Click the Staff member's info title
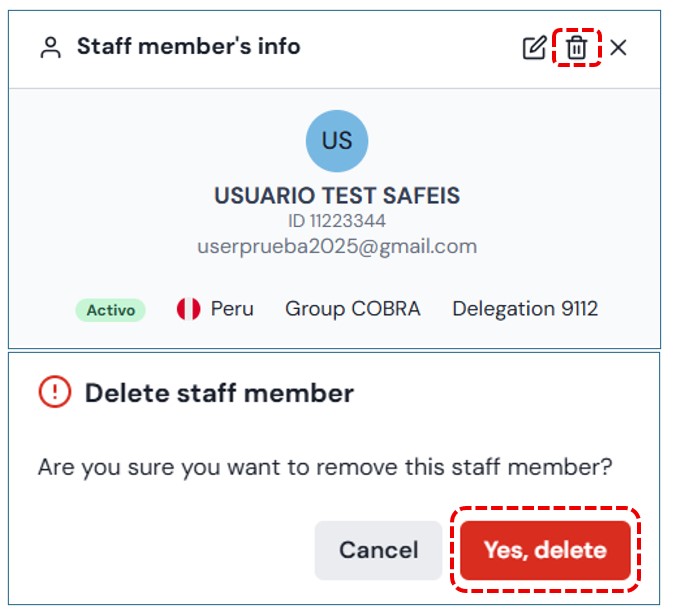Viewport: 676px width, 616px height. coord(188,46)
